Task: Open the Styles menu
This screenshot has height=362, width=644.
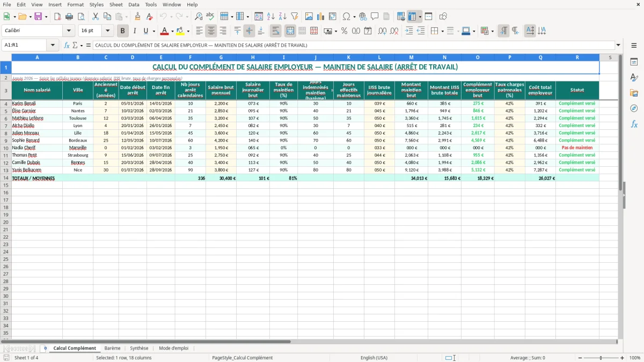Action: coord(97,4)
